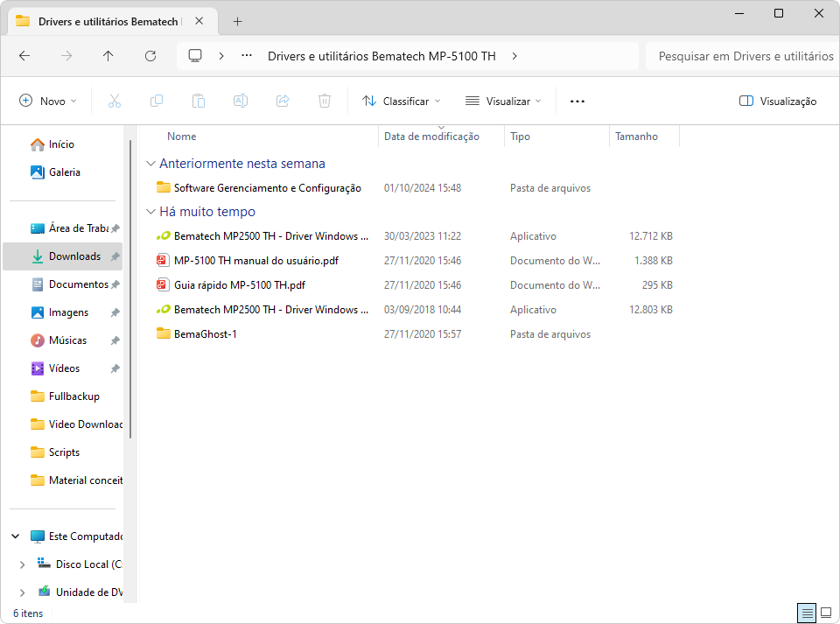Expand the Unidade de DVD node
Image resolution: width=840 pixels, height=624 pixels.
22,592
